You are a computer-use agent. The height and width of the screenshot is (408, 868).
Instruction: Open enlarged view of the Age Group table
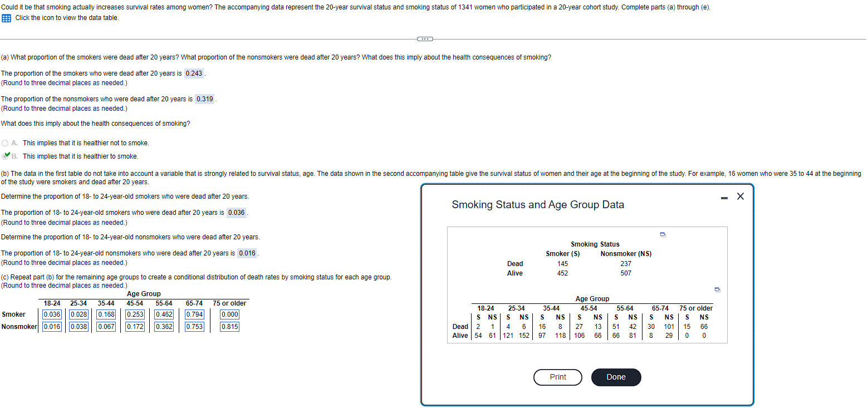pyautogui.click(x=717, y=289)
